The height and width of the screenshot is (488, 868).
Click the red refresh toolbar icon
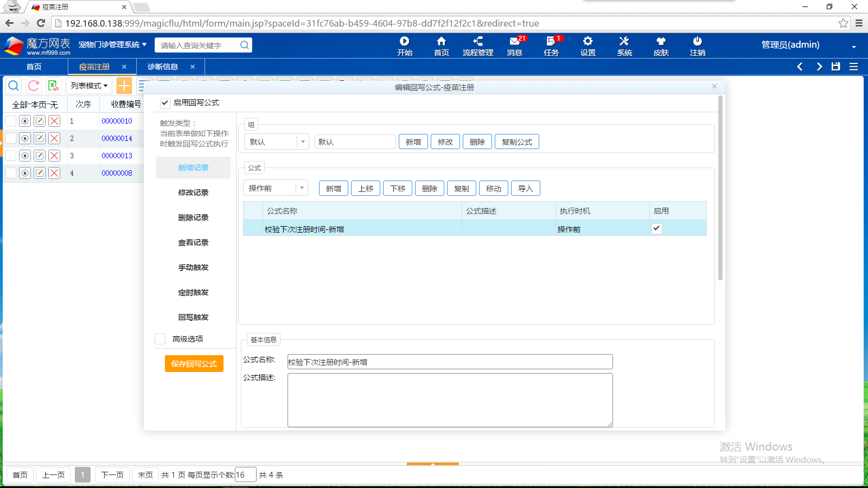tap(34, 86)
